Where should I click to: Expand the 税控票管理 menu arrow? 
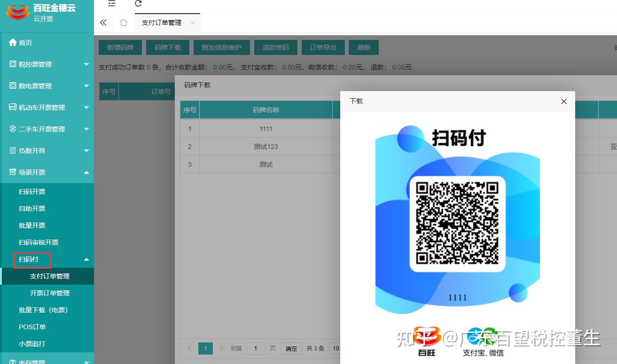coord(86,64)
